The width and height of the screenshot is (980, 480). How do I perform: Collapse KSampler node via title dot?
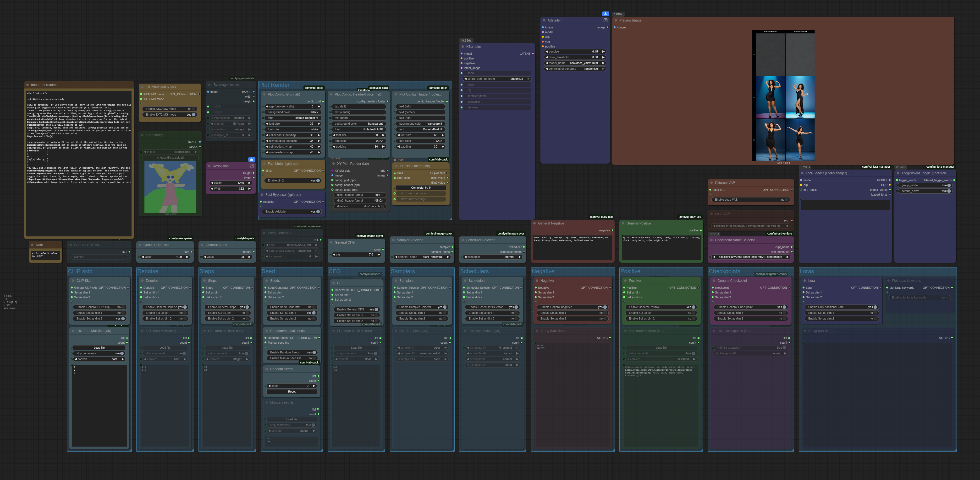click(462, 47)
